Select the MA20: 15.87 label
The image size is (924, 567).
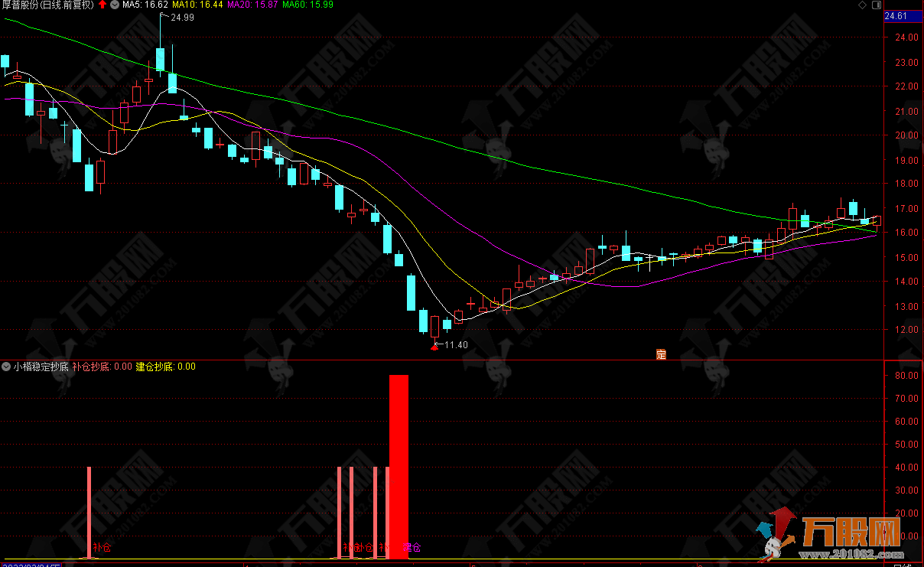252,5
